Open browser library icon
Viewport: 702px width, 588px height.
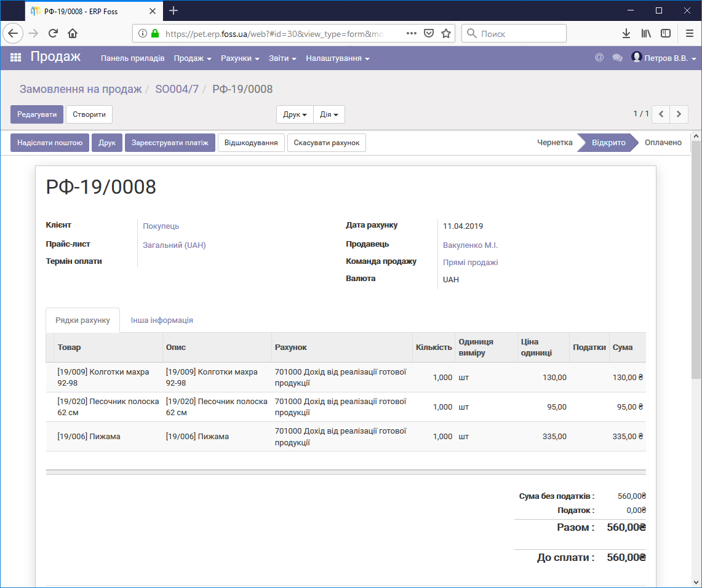coord(646,33)
